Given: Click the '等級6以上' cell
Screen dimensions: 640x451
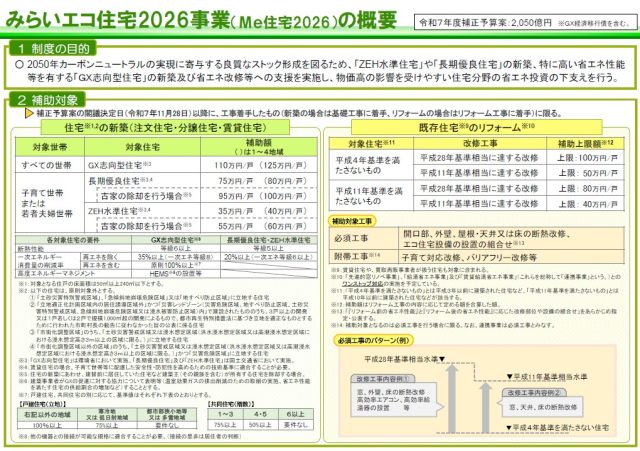Looking at the screenshot, I should tap(176, 248).
